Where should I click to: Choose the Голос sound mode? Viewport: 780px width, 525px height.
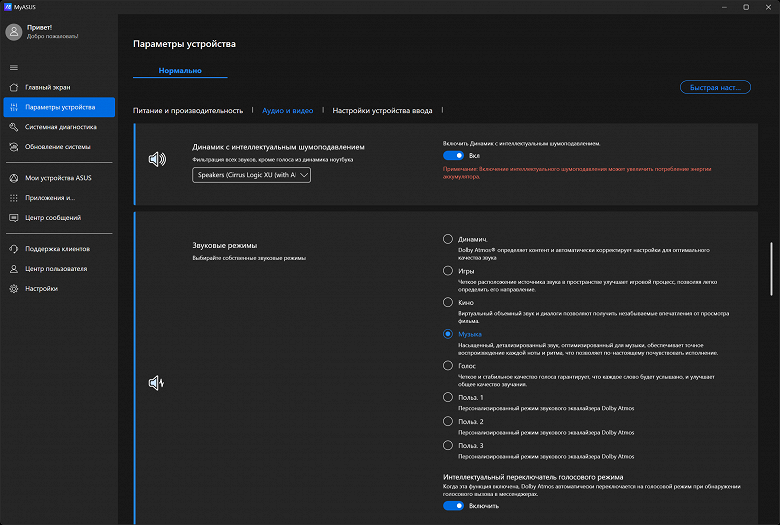[x=448, y=366]
